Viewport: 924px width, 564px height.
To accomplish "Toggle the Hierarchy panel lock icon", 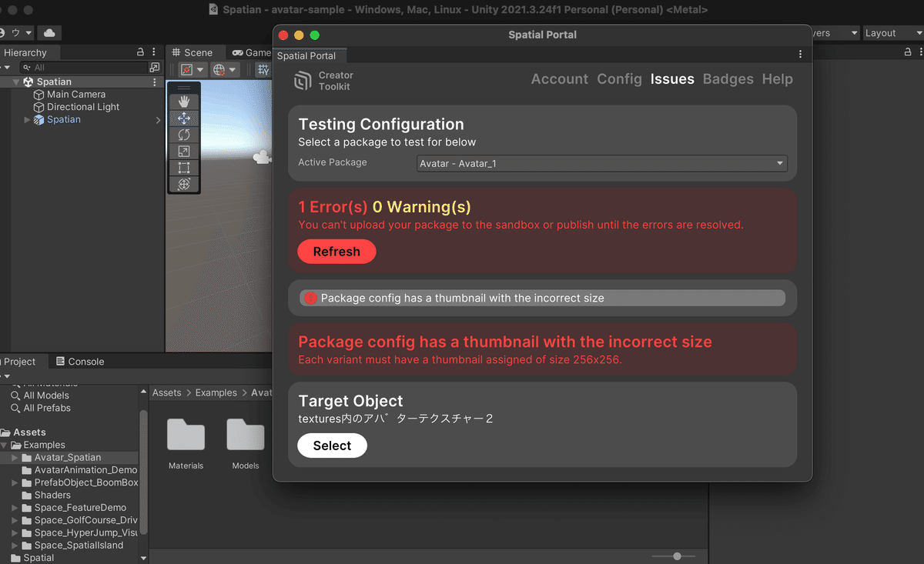I will tap(140, 52).
